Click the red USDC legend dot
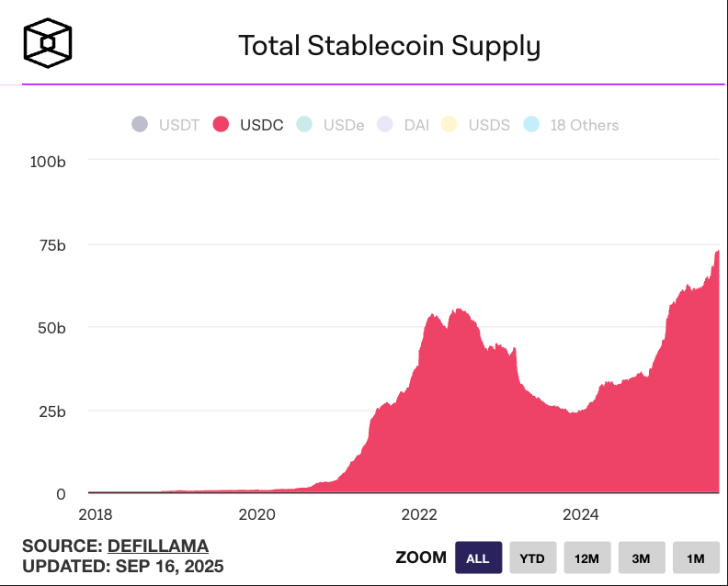Viewport: 728px width, 586px height. pos(221,125)
